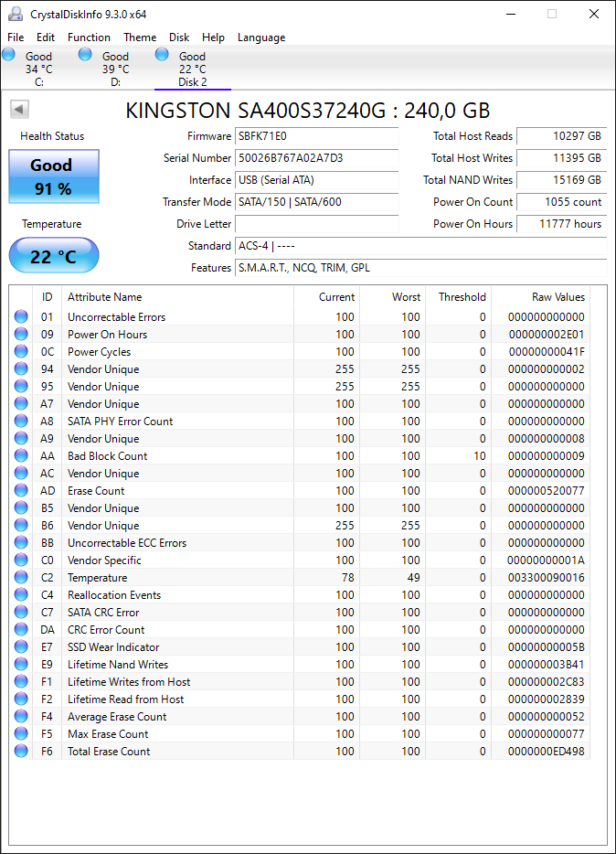Open the Help menu

[213, 37]
